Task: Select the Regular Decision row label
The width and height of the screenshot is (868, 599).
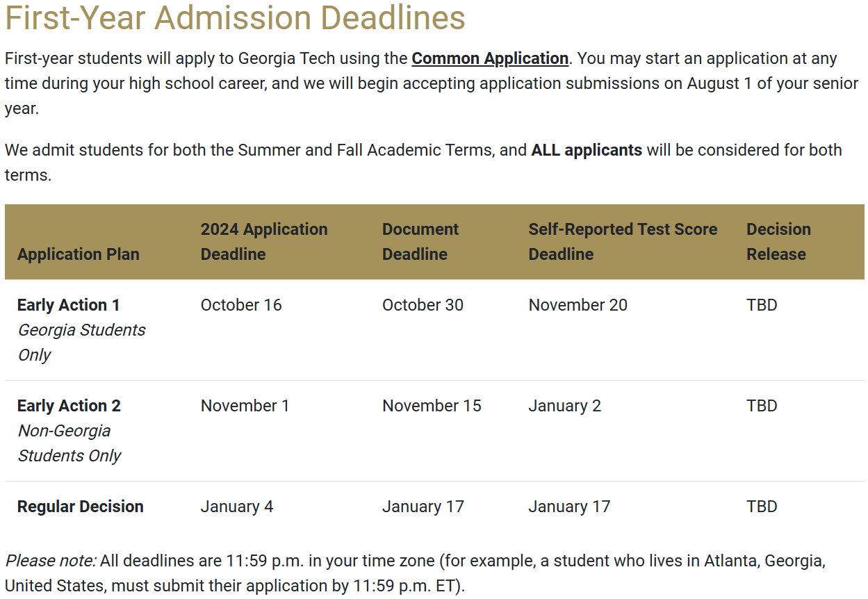Action: (81, 507)
